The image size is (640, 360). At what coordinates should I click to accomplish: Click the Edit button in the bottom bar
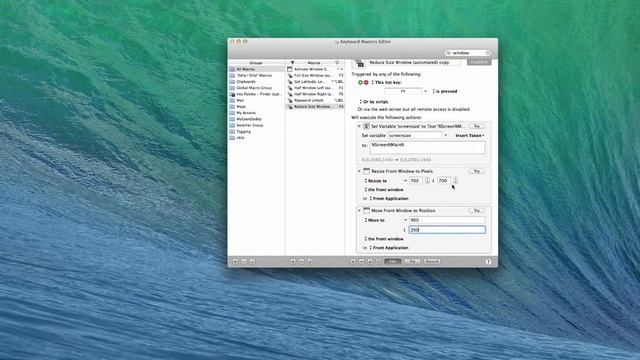393,261
